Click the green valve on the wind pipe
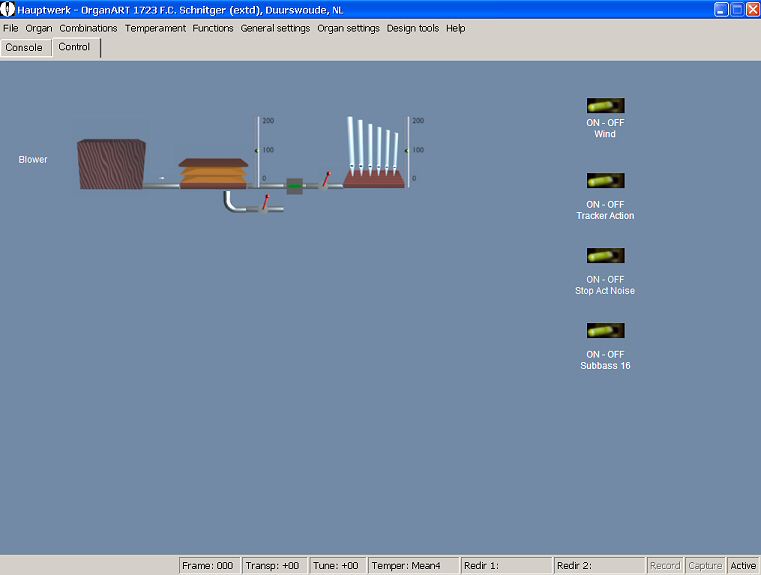This screenshot has height=575, width=761. click(294, 186)
